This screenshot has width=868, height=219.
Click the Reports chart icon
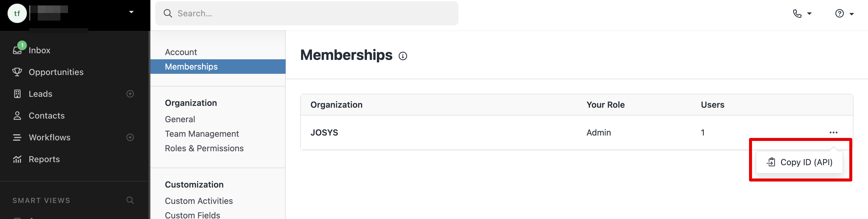pyautogui.click(x=17, y=159)
